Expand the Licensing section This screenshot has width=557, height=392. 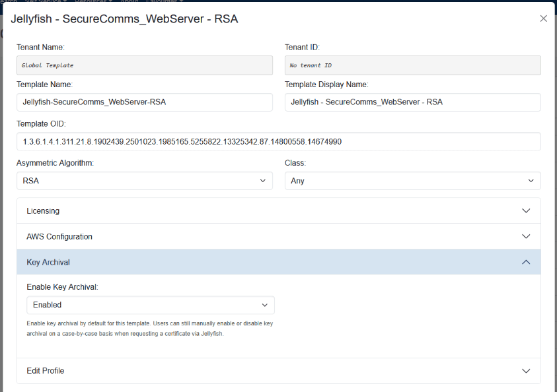279,211
